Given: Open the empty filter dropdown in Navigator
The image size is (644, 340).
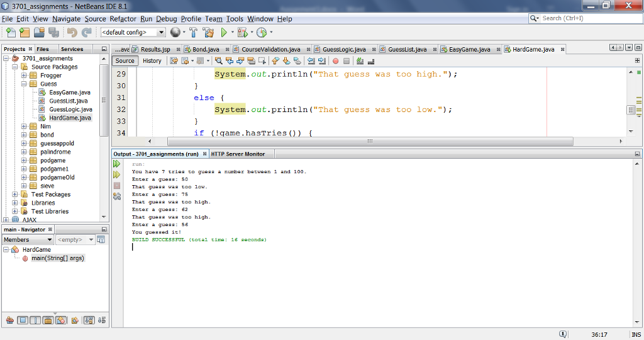Looking at the screenshot, I should point(75,240).
